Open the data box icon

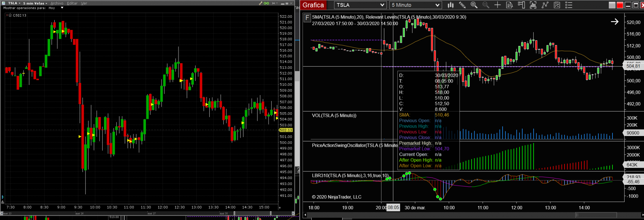(x=509, y=5)
